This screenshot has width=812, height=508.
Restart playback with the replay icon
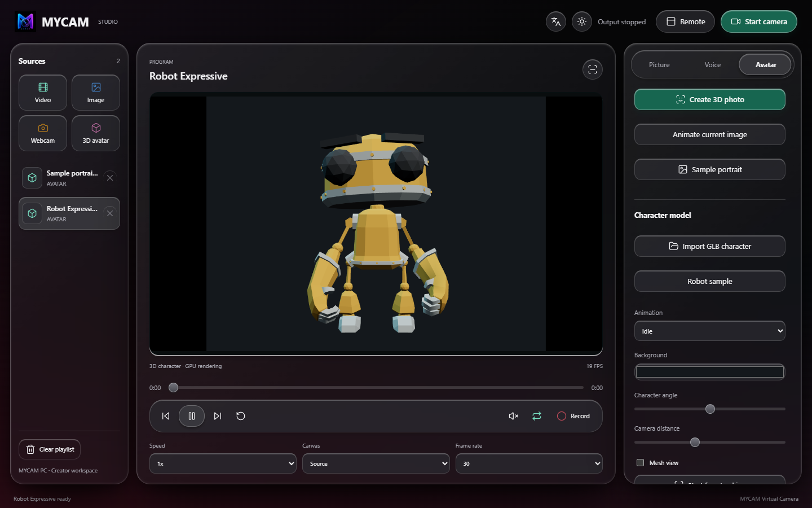point(241,416)
